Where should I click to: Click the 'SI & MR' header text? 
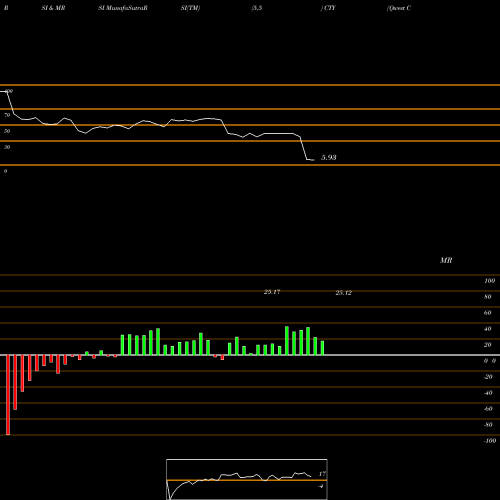pos(53,8)
